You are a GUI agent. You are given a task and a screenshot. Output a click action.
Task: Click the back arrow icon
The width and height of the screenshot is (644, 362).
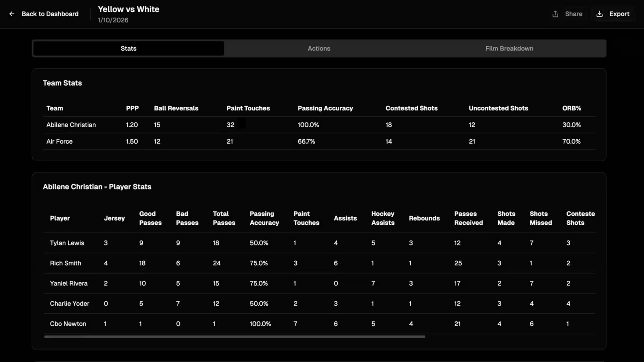coord(12,14)
